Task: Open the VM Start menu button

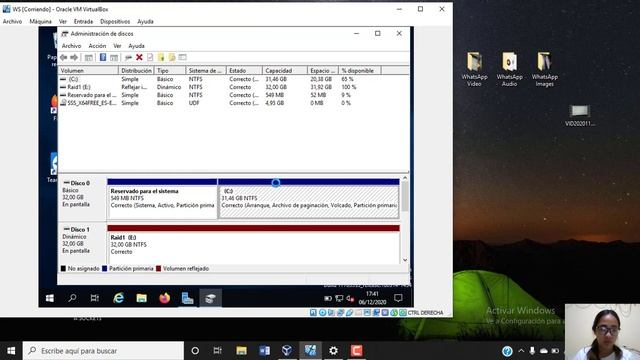Action: (x=50, y=298)
